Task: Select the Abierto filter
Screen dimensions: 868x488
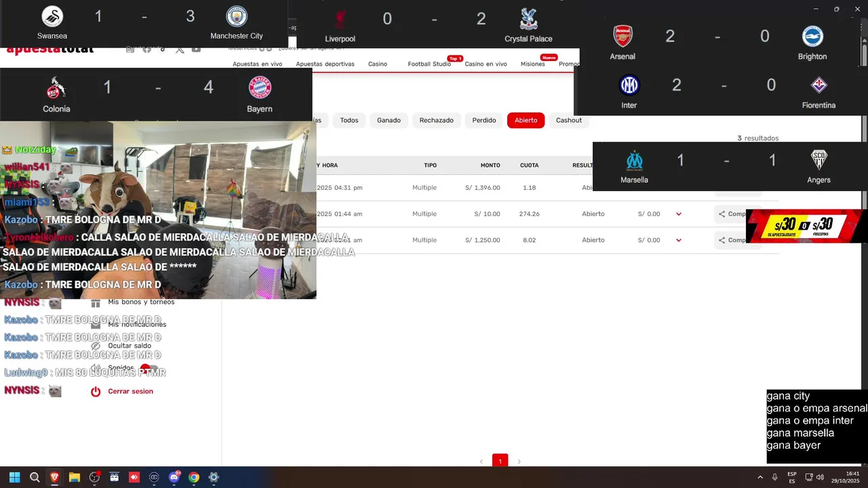Action: point(526,121)
